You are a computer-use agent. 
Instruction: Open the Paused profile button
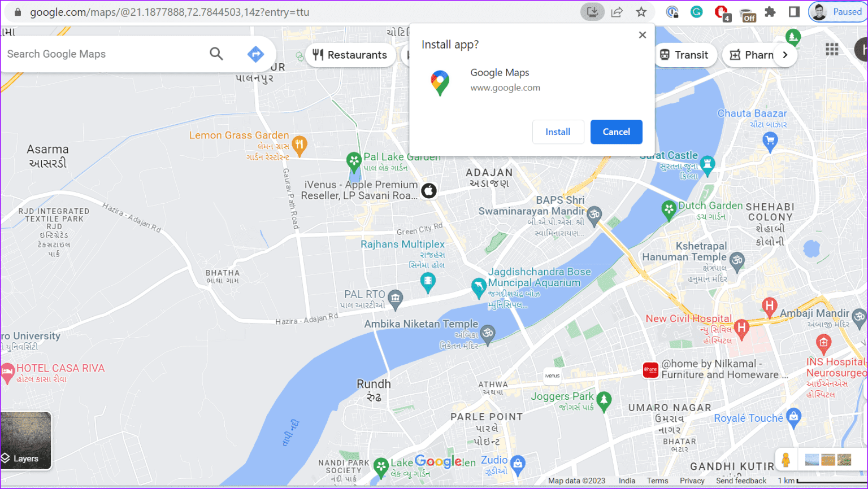[837, 12]
